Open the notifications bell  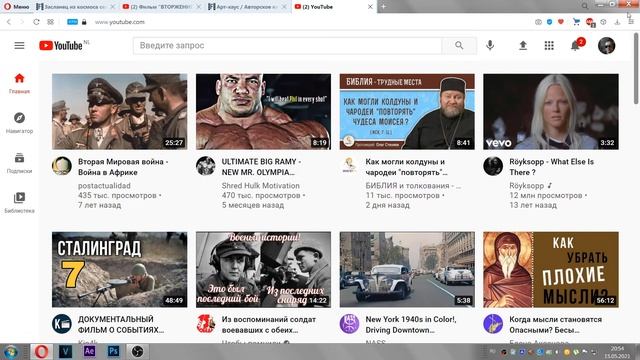tap(576, 45)
